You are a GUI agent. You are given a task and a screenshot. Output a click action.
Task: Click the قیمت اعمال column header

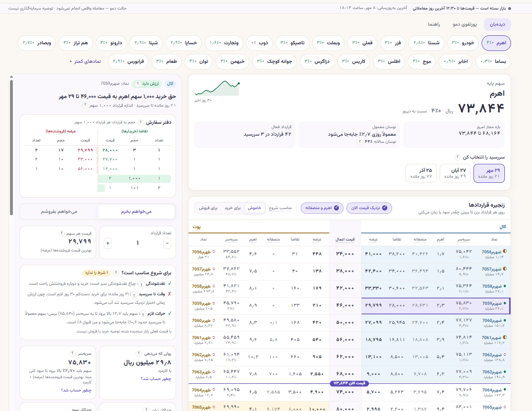pos(345,239)
